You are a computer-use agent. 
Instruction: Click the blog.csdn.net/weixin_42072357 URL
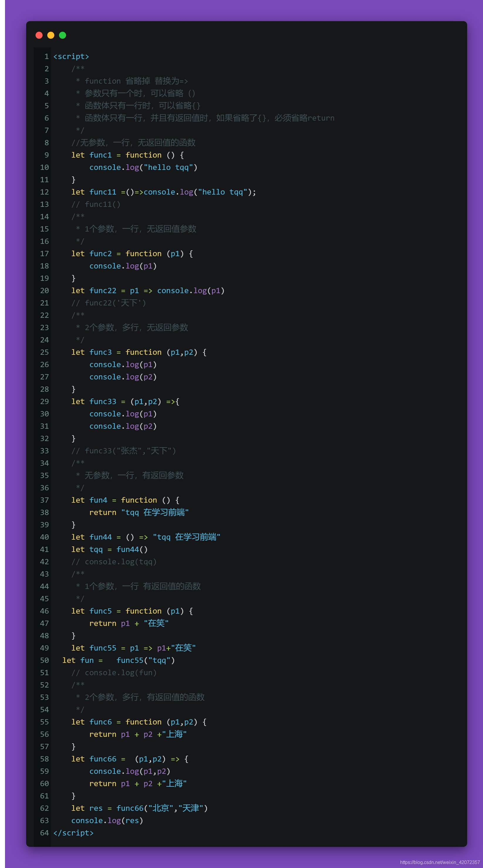click(x=440, y=862)
